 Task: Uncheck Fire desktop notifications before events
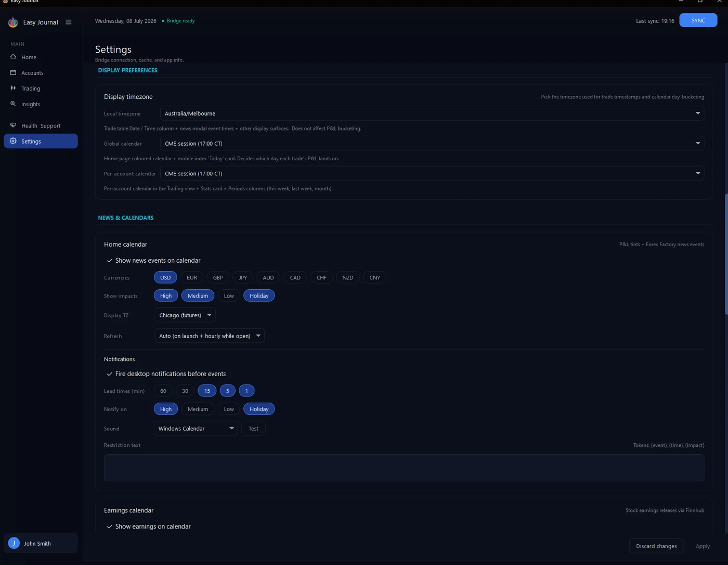pos(166,374)
